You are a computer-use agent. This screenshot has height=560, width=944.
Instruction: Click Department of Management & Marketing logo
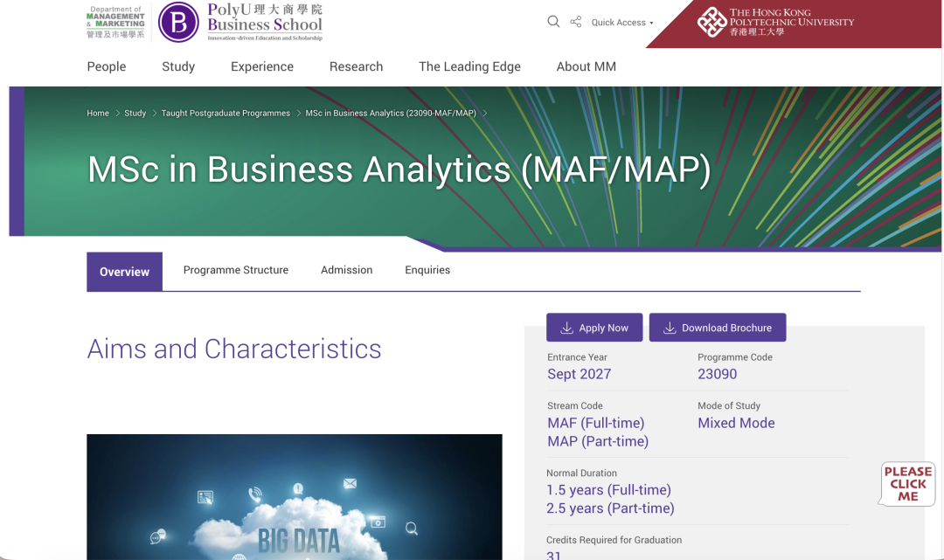115,22
